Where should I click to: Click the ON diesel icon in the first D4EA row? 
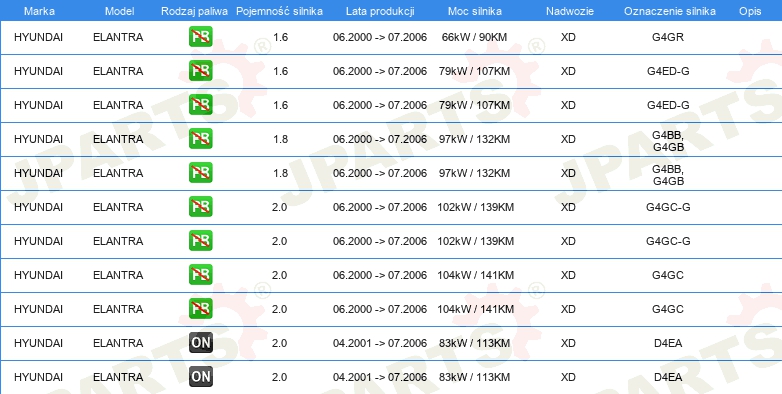[x=200, y=343]
